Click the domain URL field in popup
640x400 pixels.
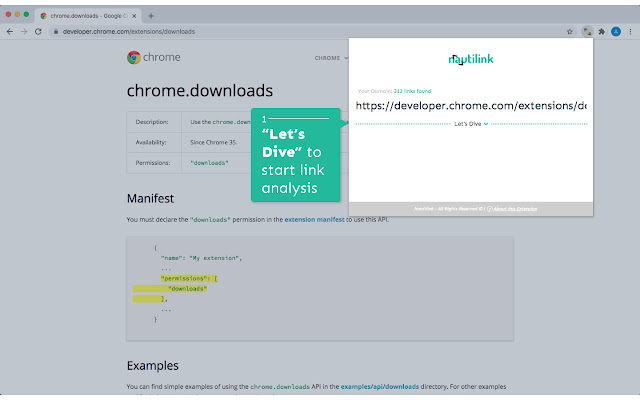471,106
